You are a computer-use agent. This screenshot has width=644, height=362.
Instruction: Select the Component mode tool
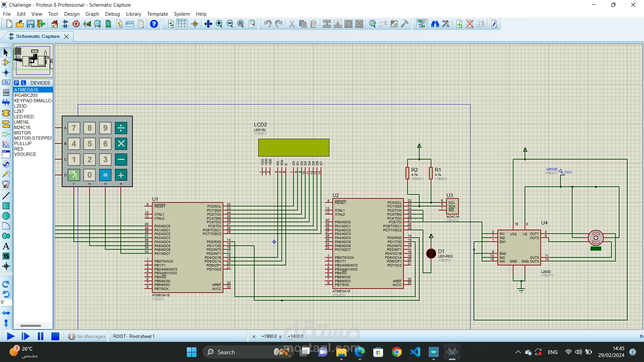click(x=6, y=62)
